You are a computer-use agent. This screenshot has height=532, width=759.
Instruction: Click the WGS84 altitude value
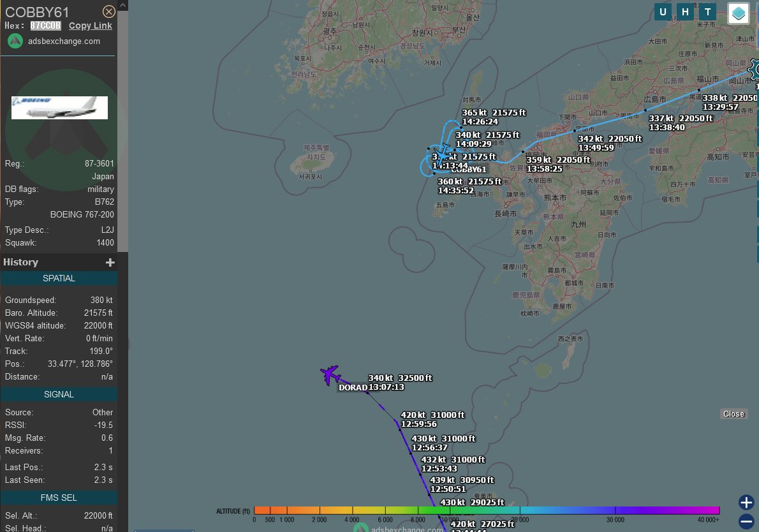point(98,325)
